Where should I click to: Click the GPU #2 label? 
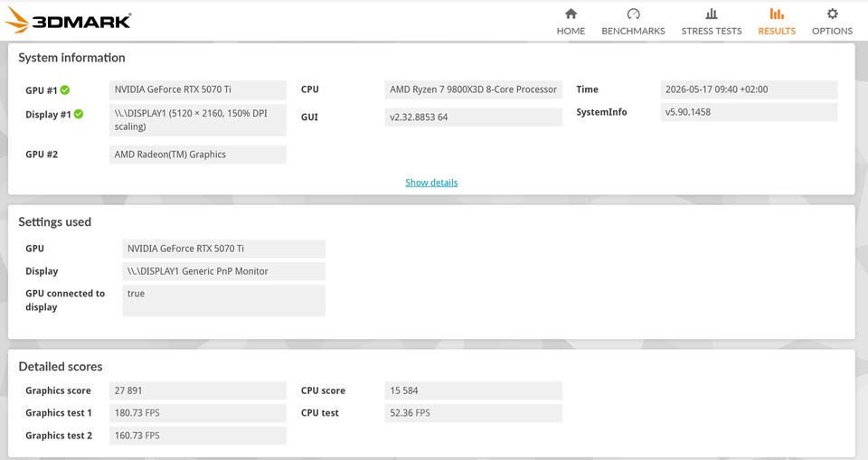point(42,155)
